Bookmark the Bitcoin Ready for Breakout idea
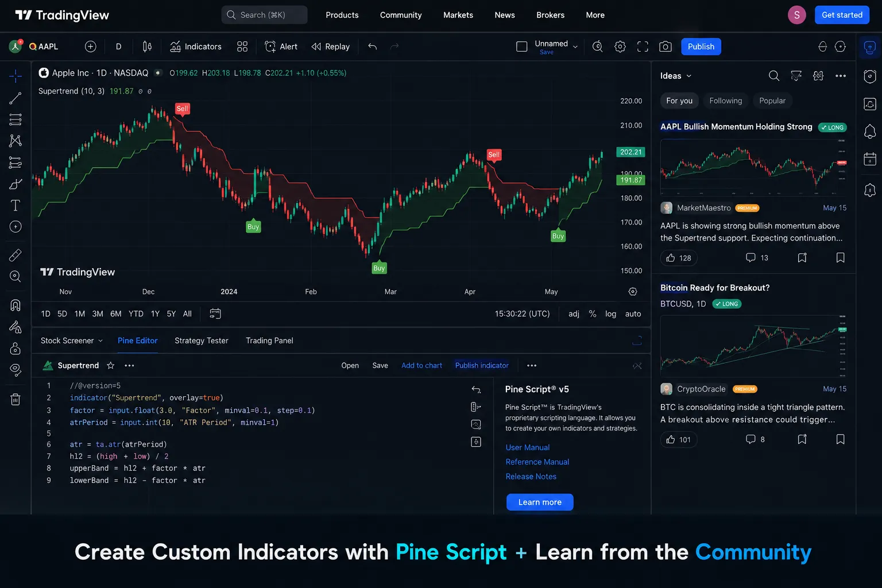Viewport: 882px width, 588px height. pyautogui.click(x=840, y=439)
